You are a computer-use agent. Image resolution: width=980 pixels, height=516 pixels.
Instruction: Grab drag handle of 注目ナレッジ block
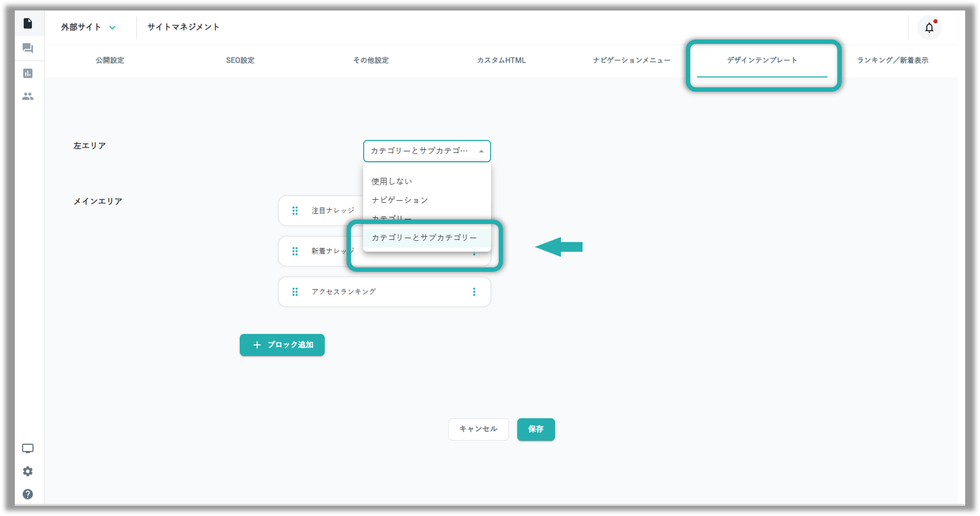[x=295, y=211]
